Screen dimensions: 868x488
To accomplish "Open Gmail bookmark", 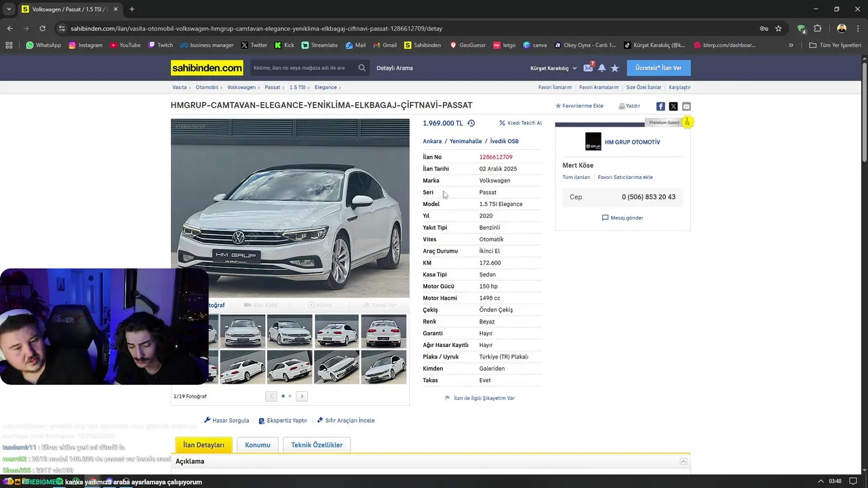I will 384,45.
